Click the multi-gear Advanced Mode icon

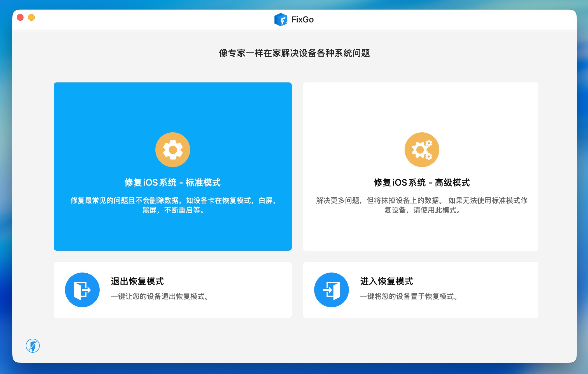422,150
